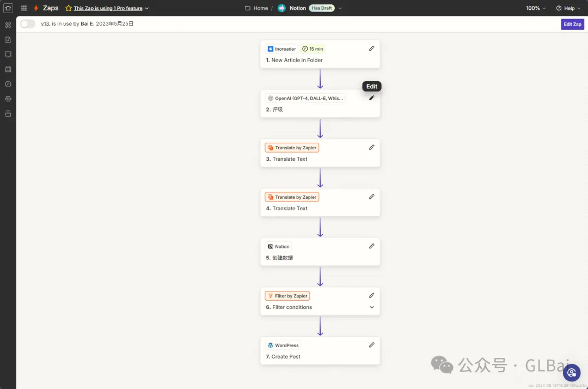
Task: Open the round support chat icon at bottom right
Action: (x=572, y=373)
